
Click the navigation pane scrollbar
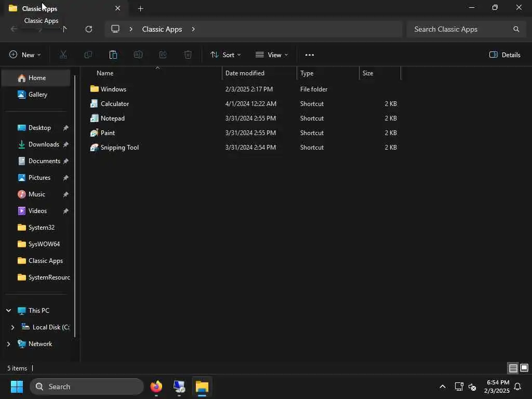click(x=75, y=206)
